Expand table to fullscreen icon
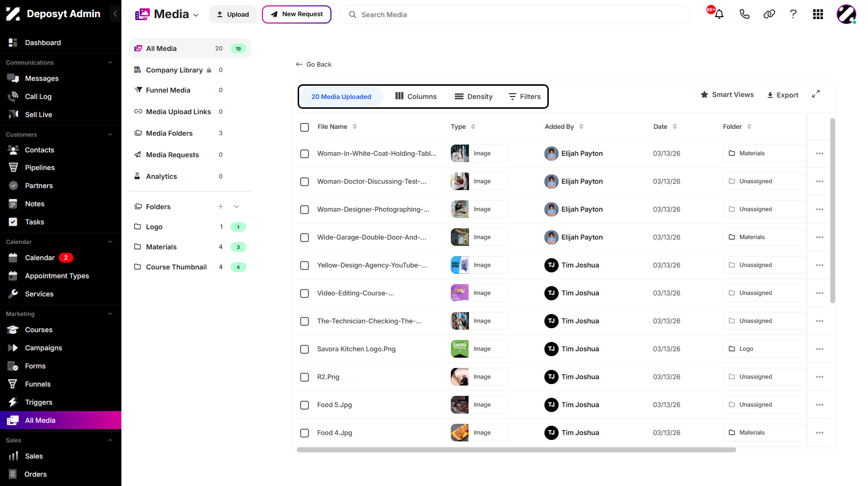Image resolution: width=868 pixels, height=486 pixels. point(816,94)
